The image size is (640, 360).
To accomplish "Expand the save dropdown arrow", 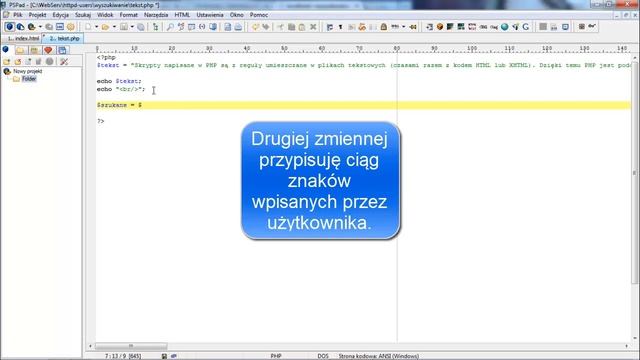I will tap(132, 27).
